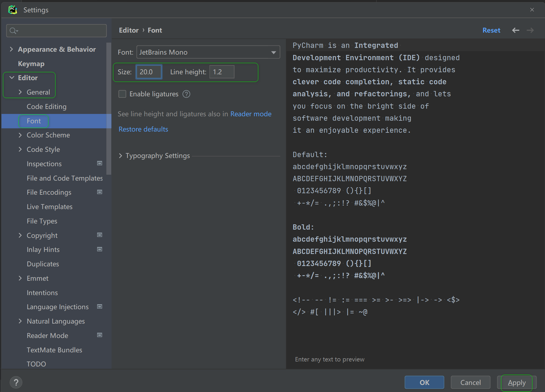Expand Appearance & Behavior section
The width and height of the screenshot is (545, 392).
(x=11, y=49)
